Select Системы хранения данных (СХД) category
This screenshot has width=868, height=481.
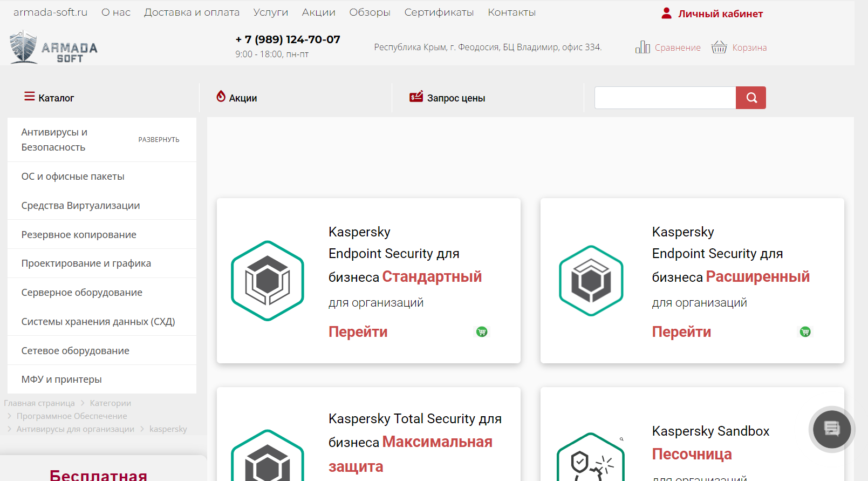pyautogui.click(x=98, y=322)
